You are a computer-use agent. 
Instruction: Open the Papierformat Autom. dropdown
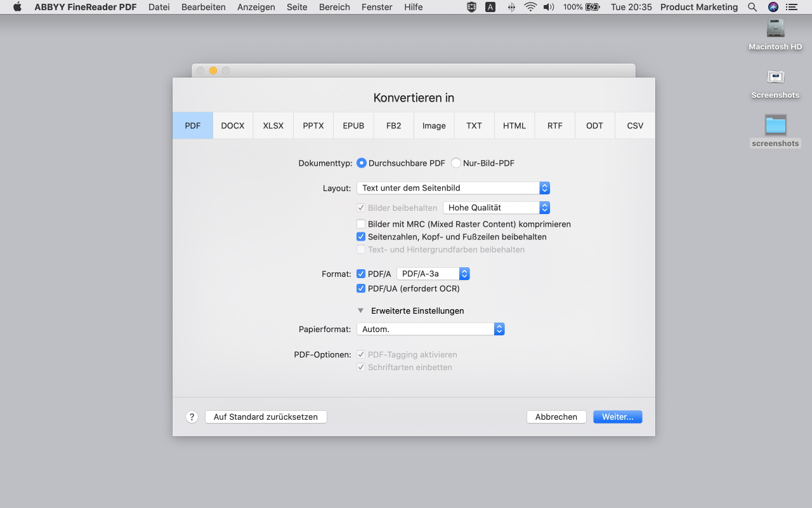point(429,329)
